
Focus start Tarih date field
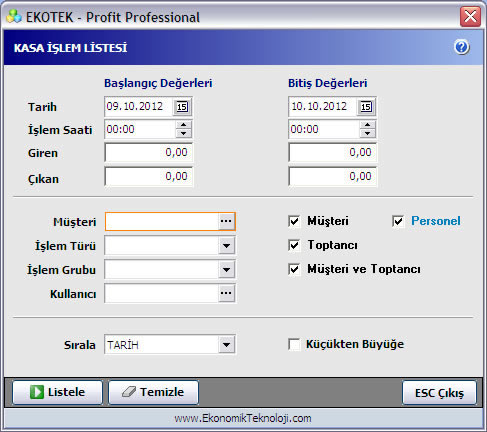[x=139, y=107]
